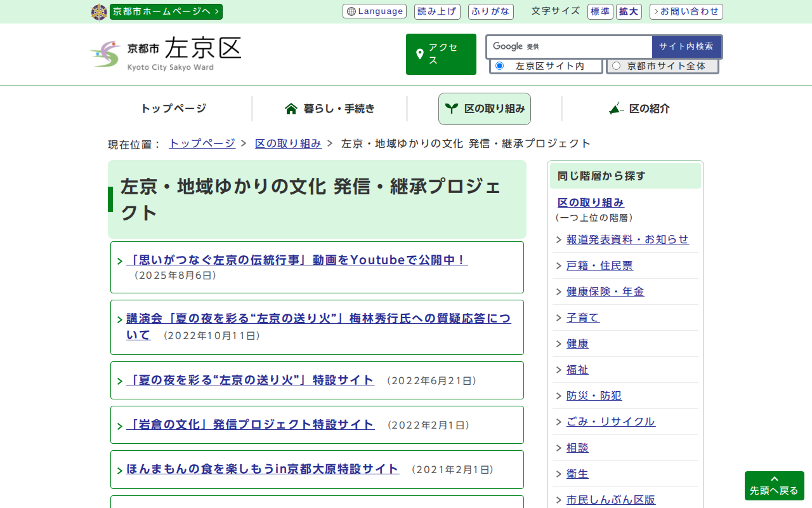Click the sprout icon for 区の取り組み
The image size is (812, 508).
(451, 109)
